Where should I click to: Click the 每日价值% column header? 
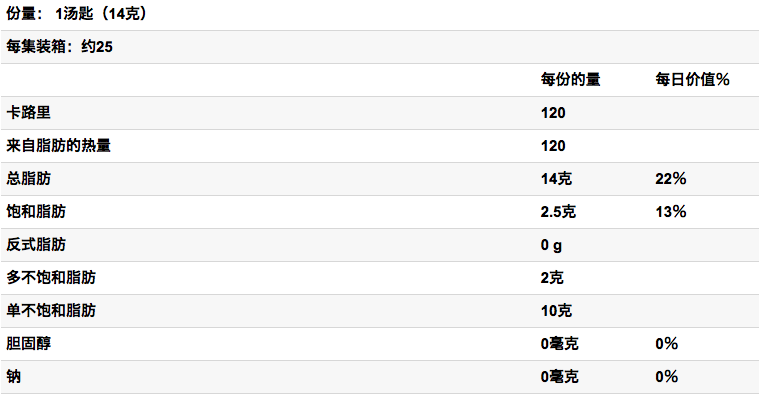692,79
